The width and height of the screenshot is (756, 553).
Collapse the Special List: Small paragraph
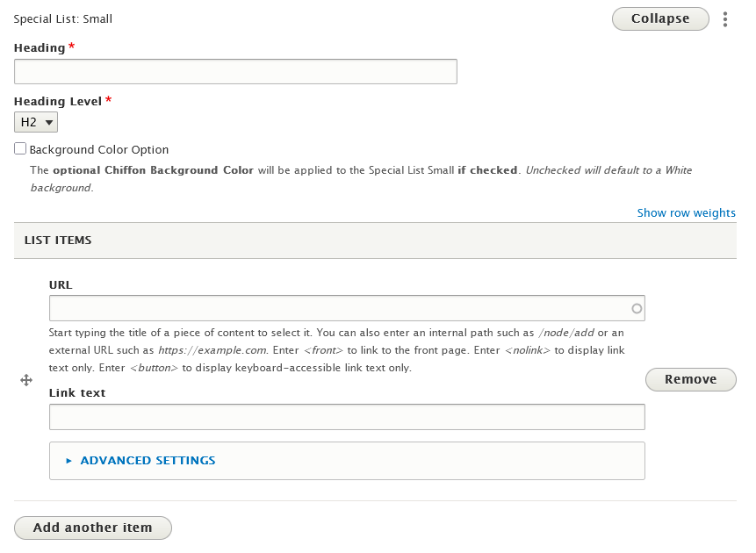click(660, 18)
